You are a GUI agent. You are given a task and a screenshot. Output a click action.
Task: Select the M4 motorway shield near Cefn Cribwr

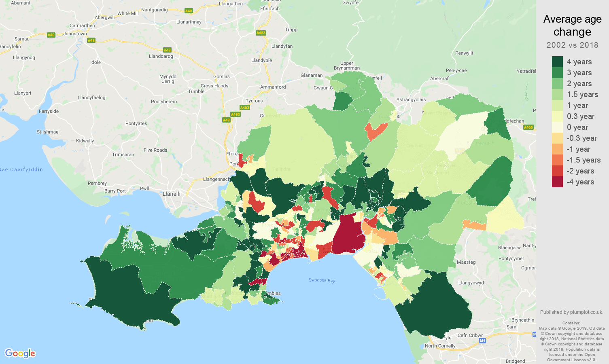click(x=482, y=340)
